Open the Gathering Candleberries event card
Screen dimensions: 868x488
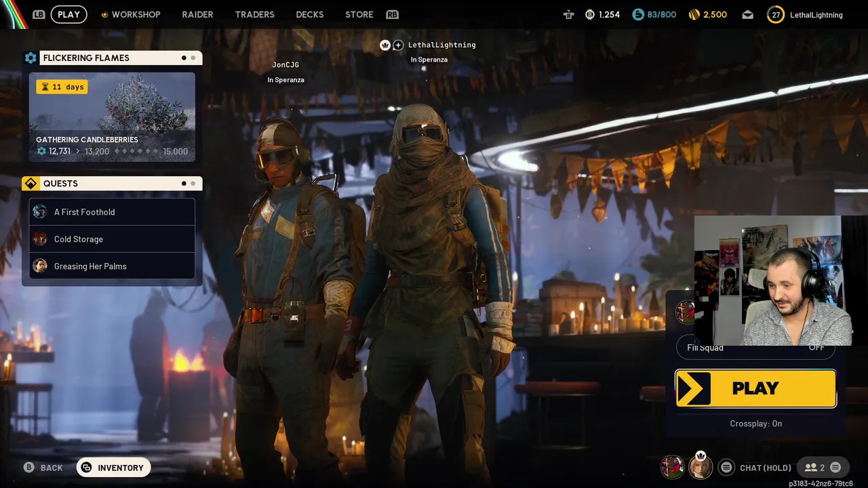tap(112, 117)
